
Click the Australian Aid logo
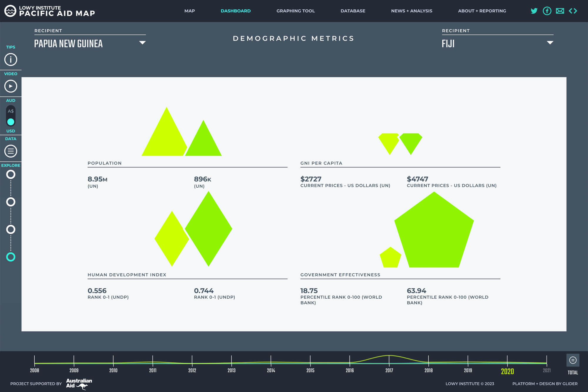click(x=79, y=384)
